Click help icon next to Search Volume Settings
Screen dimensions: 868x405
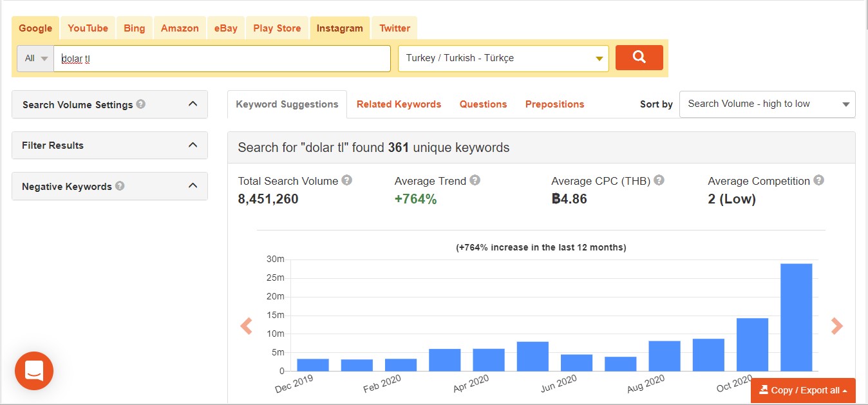140,104
